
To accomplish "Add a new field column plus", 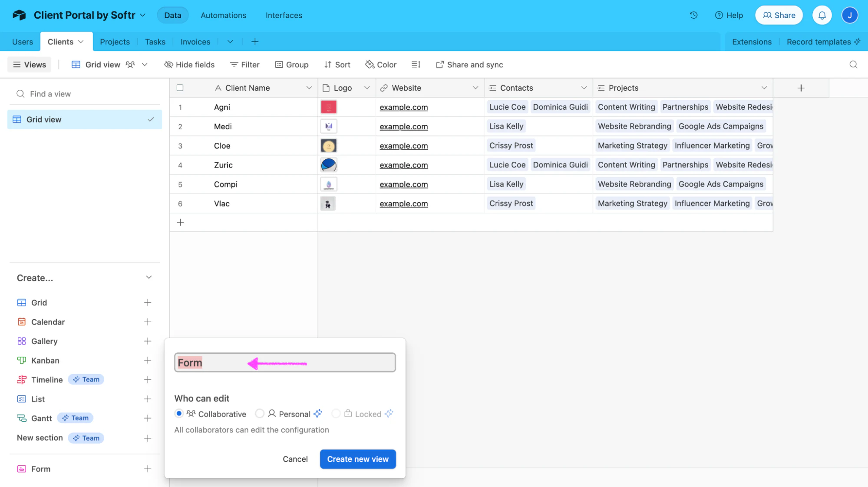I will pyautogui.click(x=801, y=88).
